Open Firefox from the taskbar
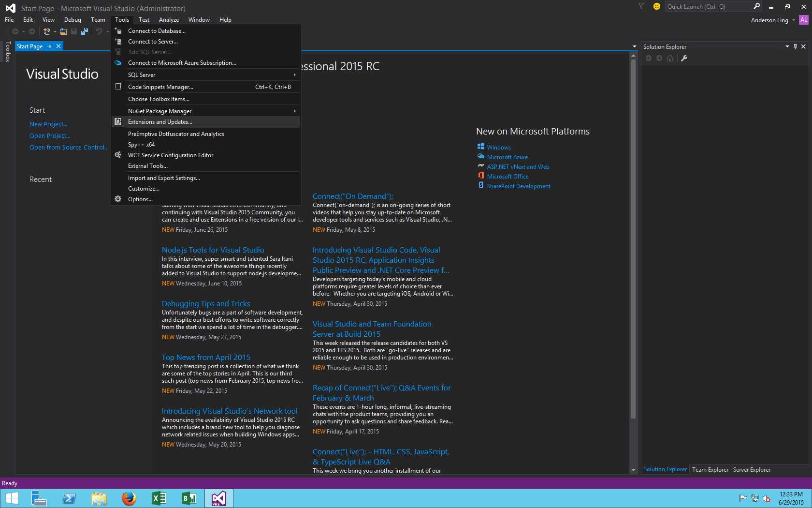The image size is (812, 508). pyautogui.click(x=129, y=498)
